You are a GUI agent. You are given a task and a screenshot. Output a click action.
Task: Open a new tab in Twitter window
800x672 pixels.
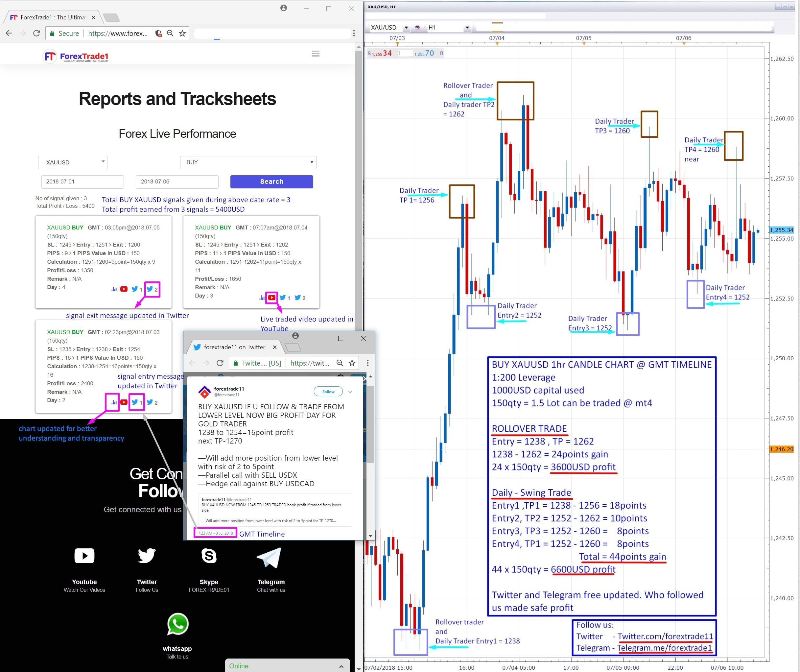293,347
